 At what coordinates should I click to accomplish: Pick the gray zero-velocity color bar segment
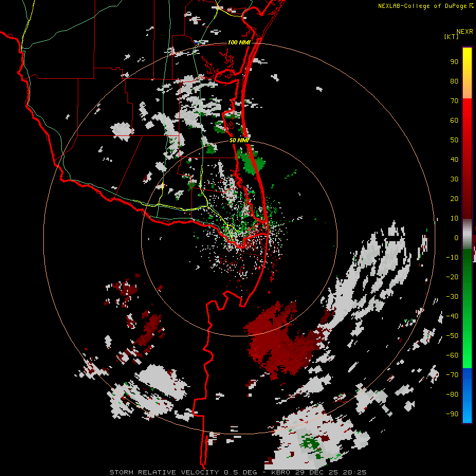467,234
